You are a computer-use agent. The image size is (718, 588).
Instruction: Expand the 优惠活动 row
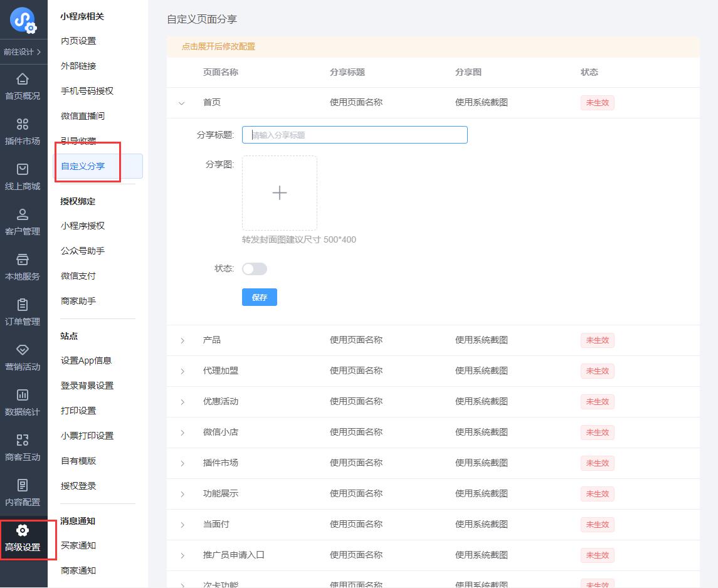[182, 402]
